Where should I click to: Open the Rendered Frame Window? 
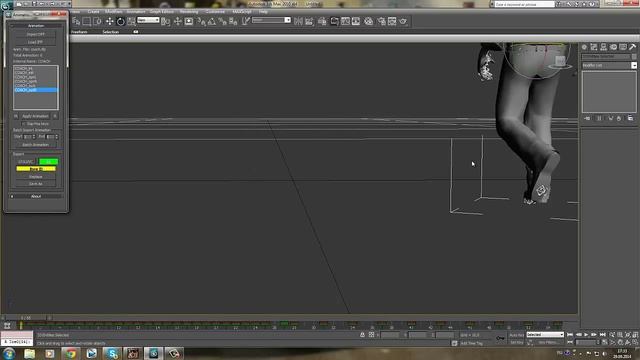[x=392, y=21]
